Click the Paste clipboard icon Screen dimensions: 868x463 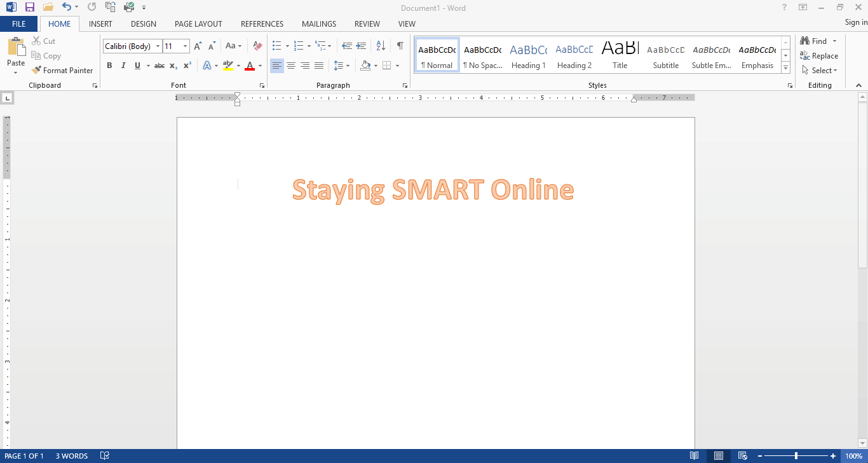click(16, 48)
